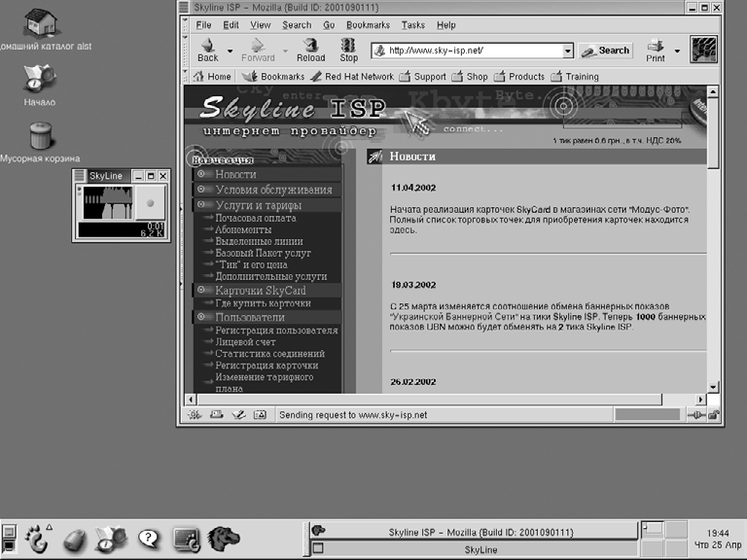Click the Reload button in Mozilla toolbar

point(310,50)
